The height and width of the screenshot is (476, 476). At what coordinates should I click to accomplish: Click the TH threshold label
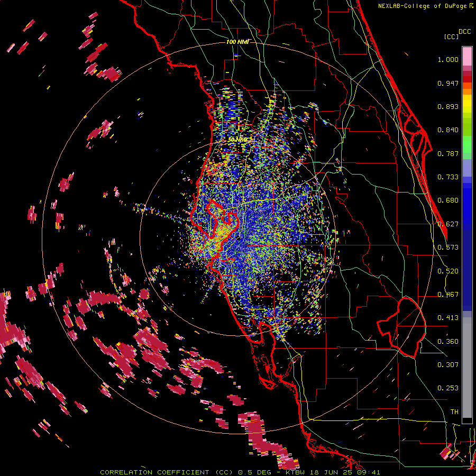click(454, 412)
